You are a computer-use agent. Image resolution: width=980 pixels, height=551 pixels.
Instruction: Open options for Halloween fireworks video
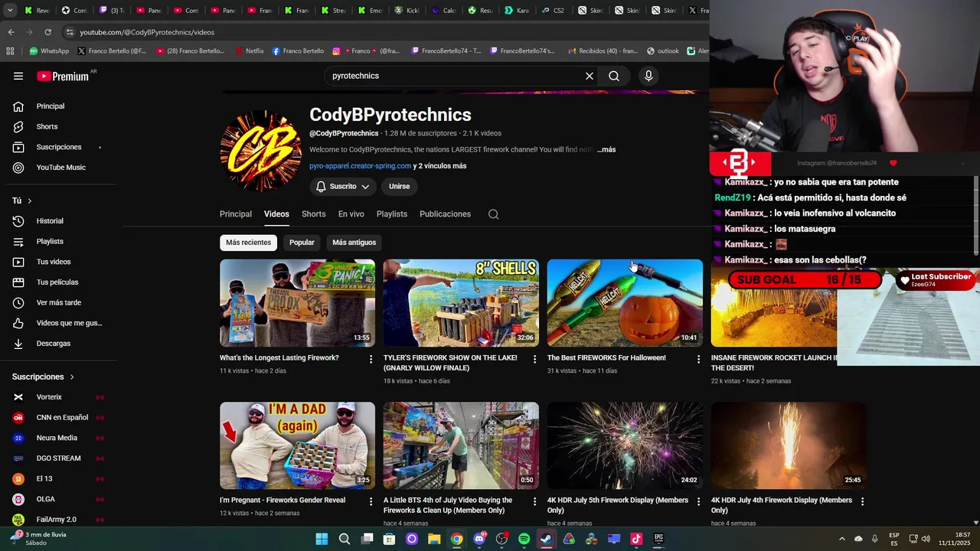pyautogui.click(x=698, y=359)
